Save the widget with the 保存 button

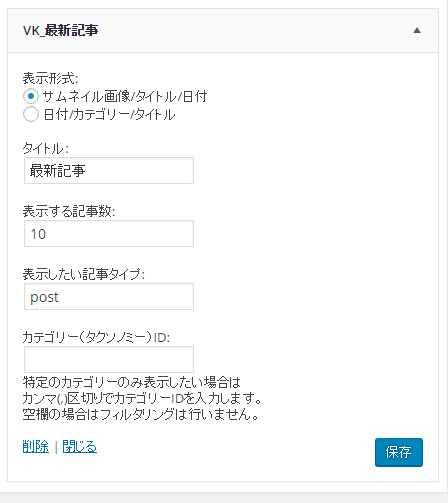coord(399,452)
